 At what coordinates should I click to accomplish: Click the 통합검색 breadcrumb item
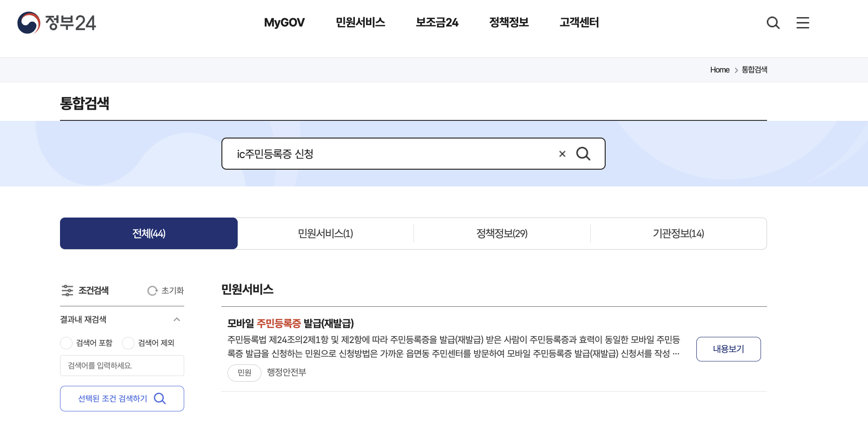coord(754,70)
